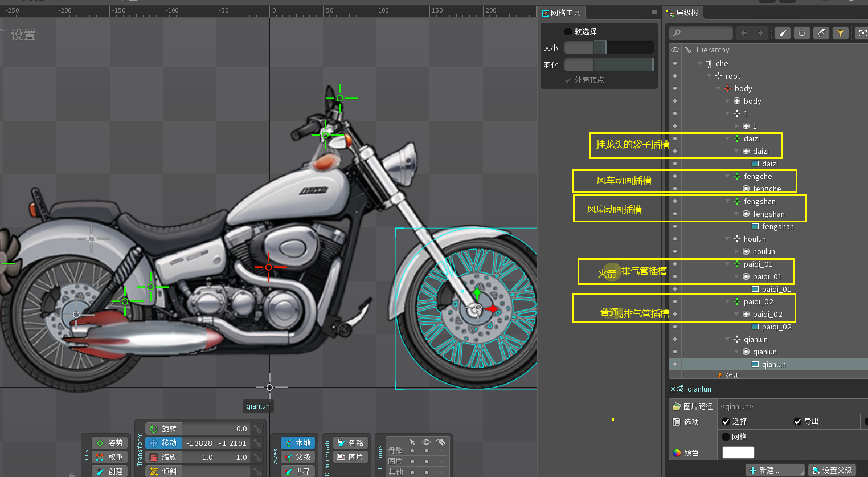Click the 新建... button
Viewport: 868px width, 477px height.
pyautogui.click(x=775, y=470)
